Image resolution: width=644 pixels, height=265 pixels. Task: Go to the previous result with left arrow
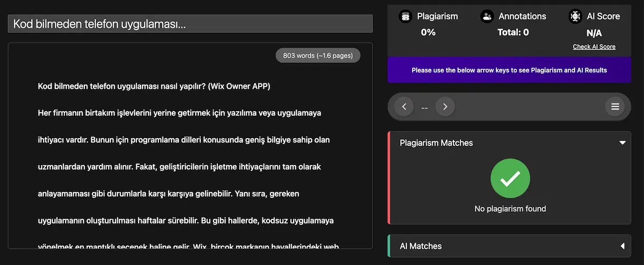404,107
